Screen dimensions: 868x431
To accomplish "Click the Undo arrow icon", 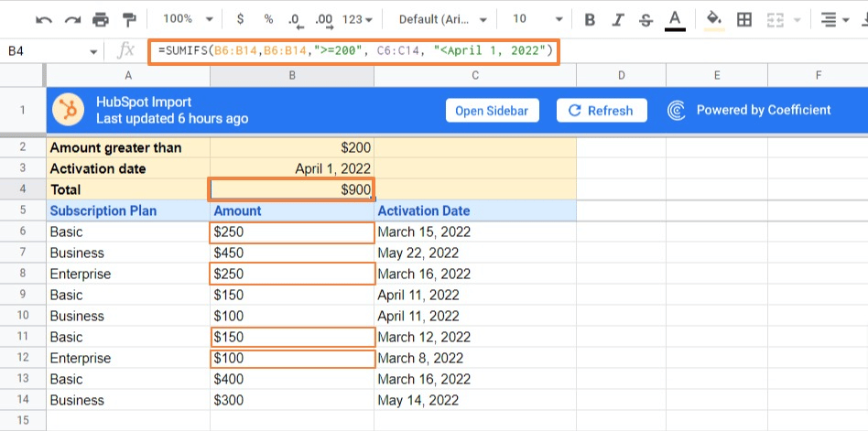I will tap(44, 19).
